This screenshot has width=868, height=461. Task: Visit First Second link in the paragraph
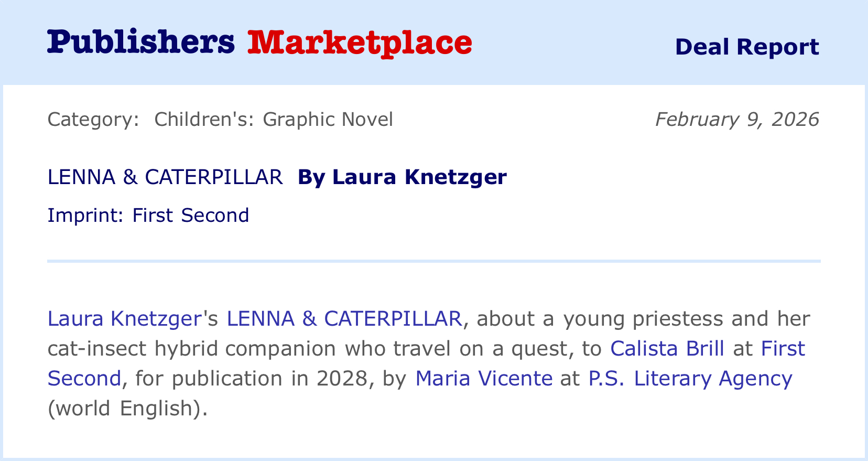783,349
